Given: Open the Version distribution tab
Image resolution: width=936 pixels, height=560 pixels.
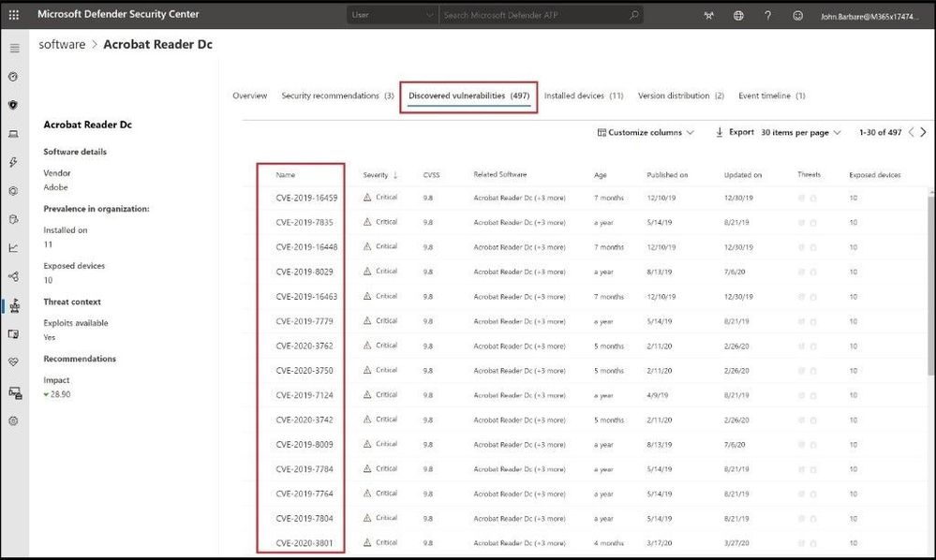Looking at the screenshot, I should [680, 96].
